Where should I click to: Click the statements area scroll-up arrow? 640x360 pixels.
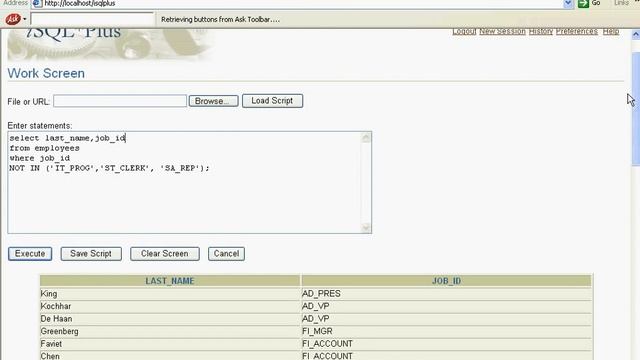(x=366, y=138)
